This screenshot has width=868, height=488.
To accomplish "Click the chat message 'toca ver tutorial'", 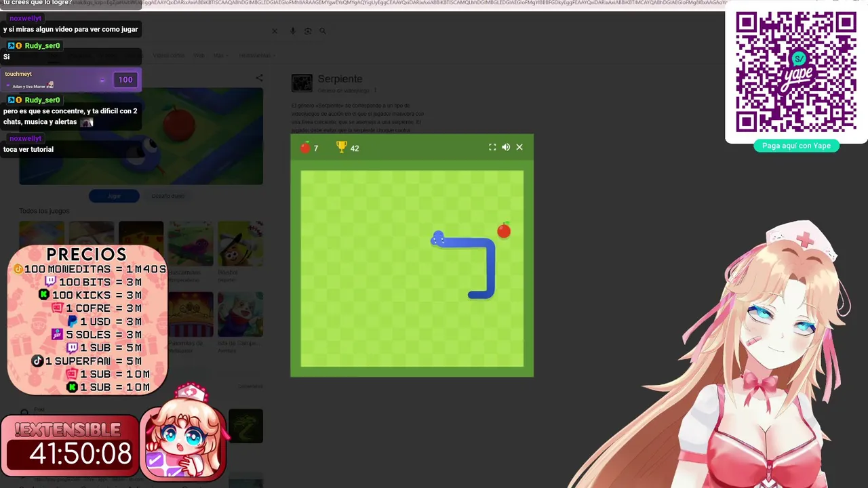I will (28, 149).
